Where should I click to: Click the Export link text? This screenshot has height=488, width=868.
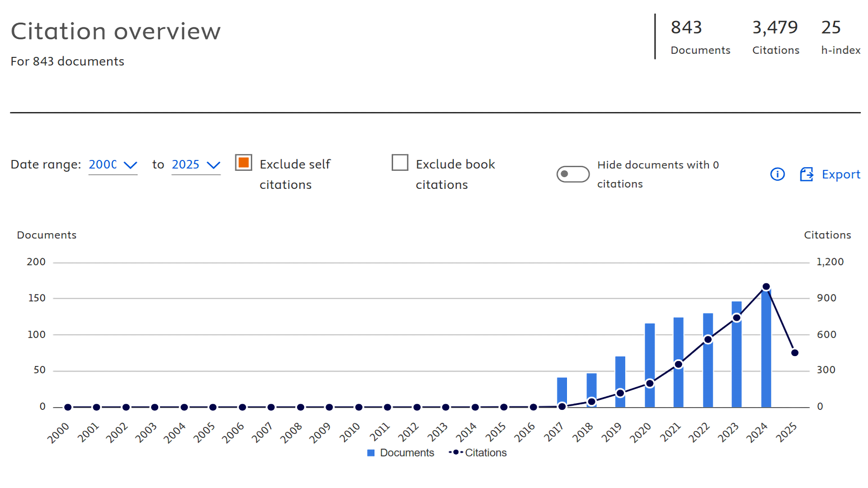841,174
